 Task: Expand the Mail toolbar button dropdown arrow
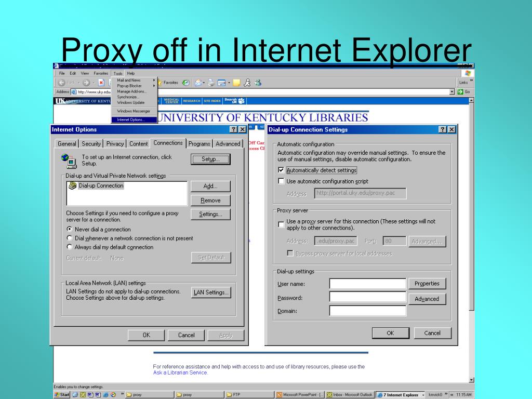click(204, 83)
